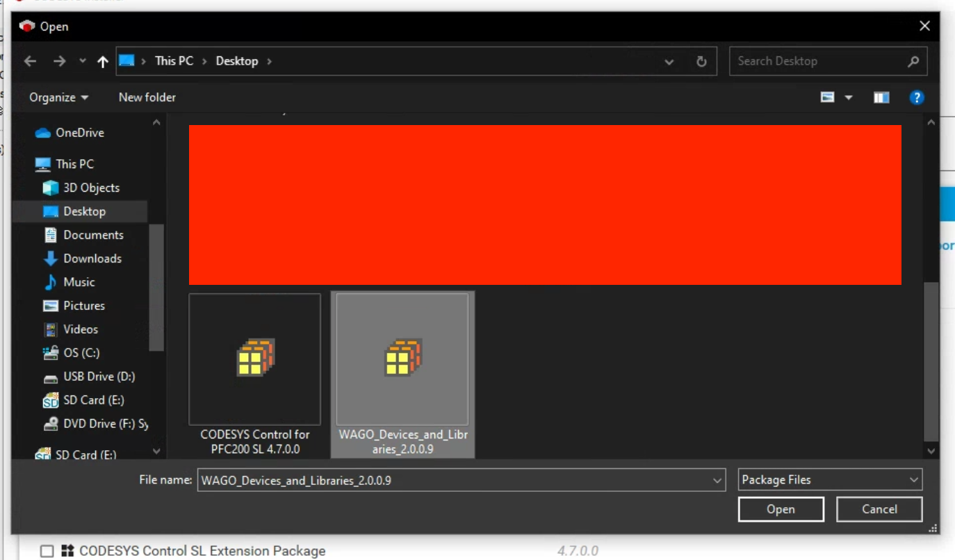955x560 pixels.
Task: Click the file list vertical scrollbar
Action: [931, 360]
